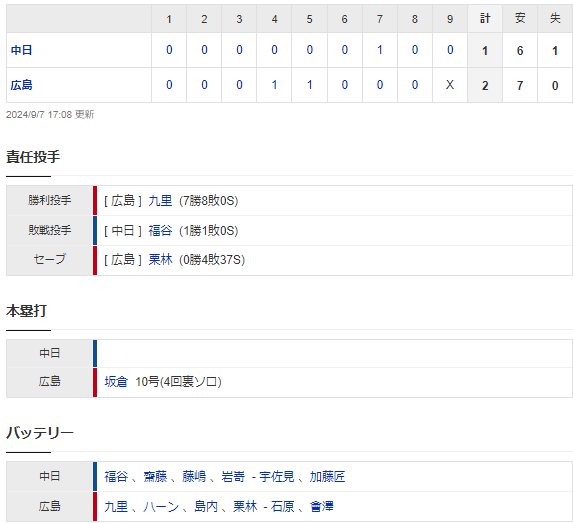
Task: Open 広島 battery pitcher 島内 link
Action: click(x=206, y=507)
